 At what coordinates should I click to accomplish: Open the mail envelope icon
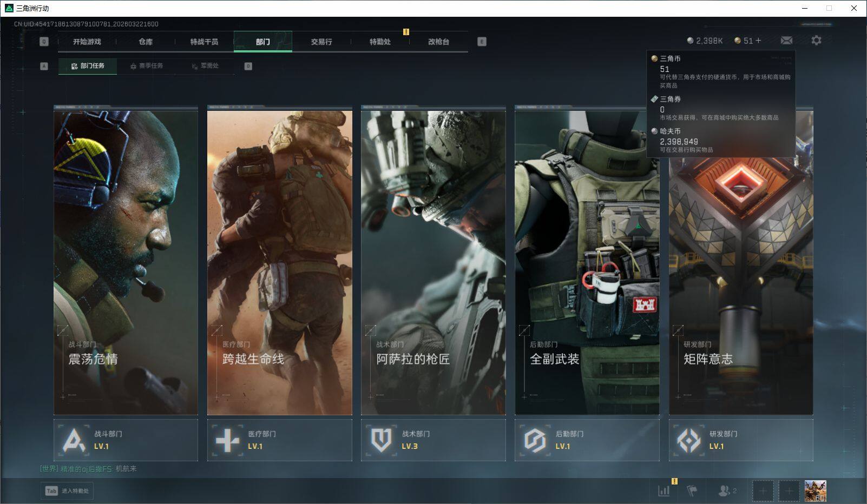[786, 41]
